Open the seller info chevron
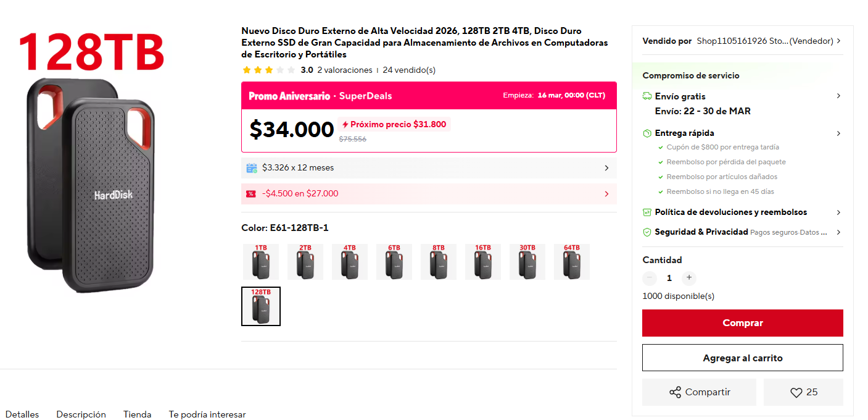868x420 pixels. click(x=839, y=41)
